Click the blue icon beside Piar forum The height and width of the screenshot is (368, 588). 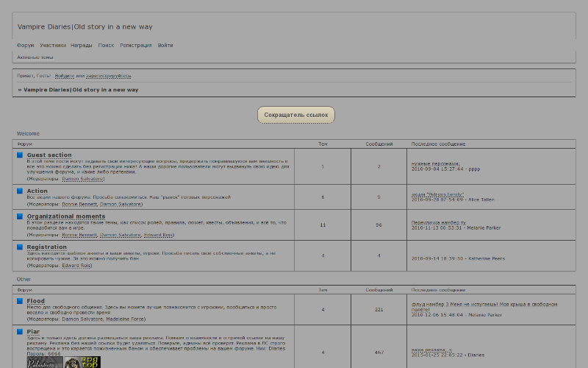(x=21, y=332)
